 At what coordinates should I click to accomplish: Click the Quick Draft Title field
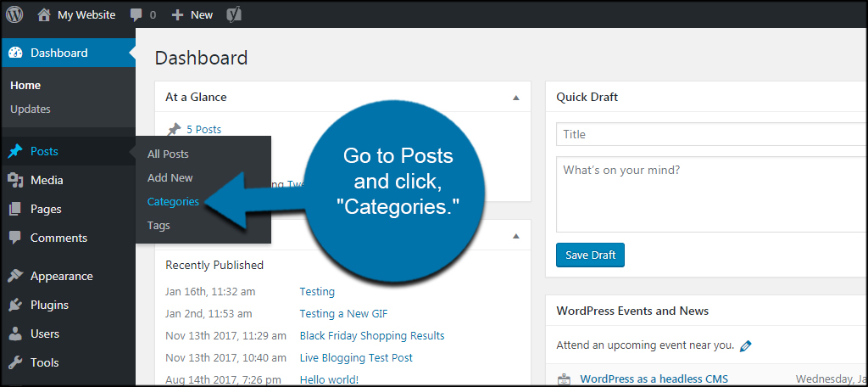click(x=712, y=134)
